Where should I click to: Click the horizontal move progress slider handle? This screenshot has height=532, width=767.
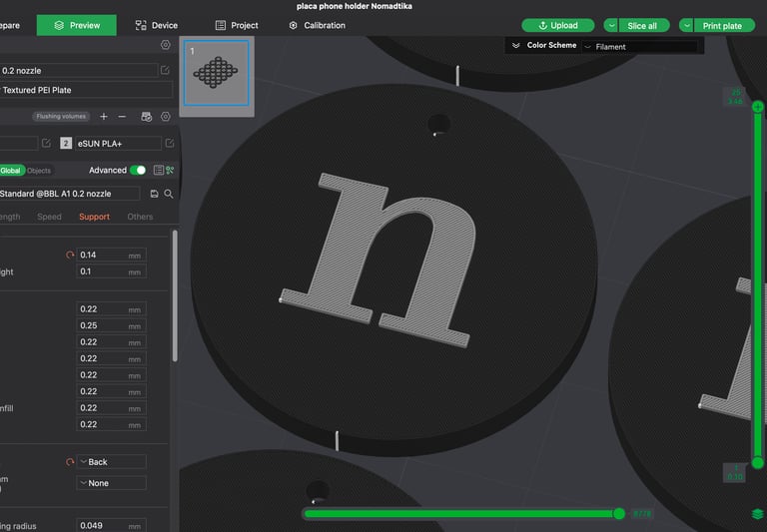coord(619,513)
